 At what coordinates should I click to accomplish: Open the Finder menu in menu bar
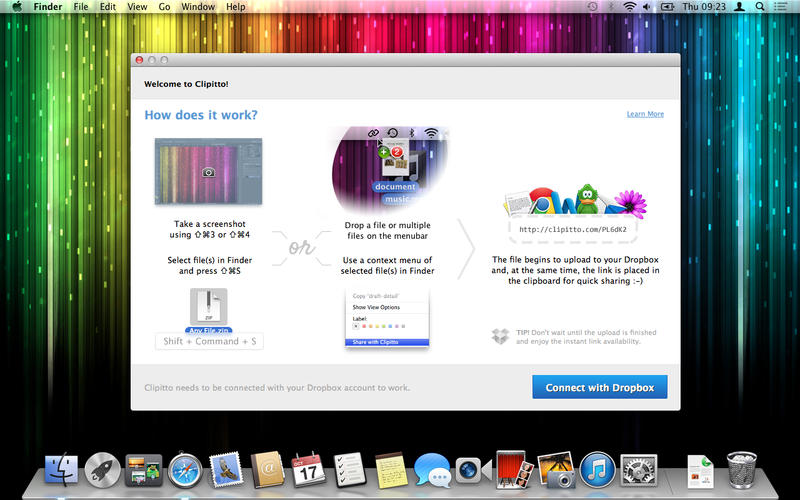(x=46, y=7)
